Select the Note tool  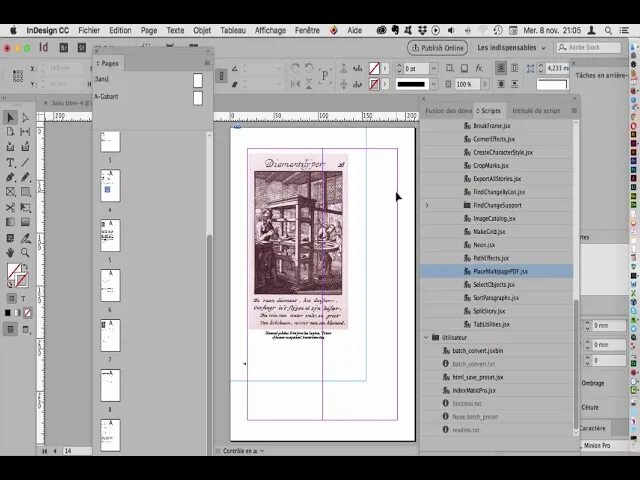(x=10, y=238)
